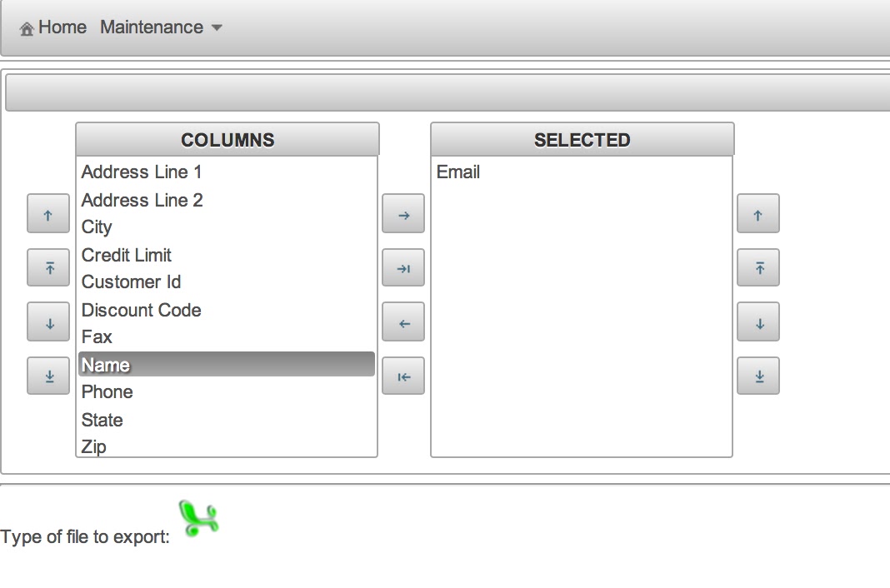Click the remove all items button
The height and width of the screenshot is (588, 890).
coord(403,377)
